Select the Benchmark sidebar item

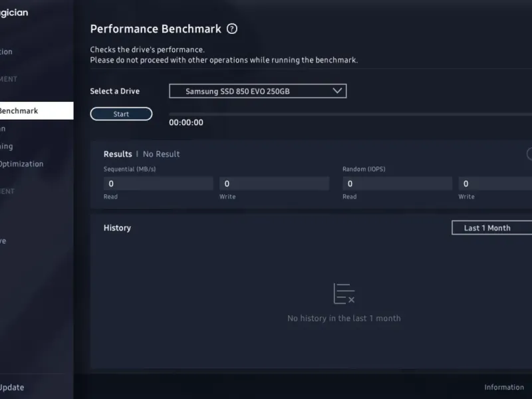pyautogui.click(x=37, y=110)
